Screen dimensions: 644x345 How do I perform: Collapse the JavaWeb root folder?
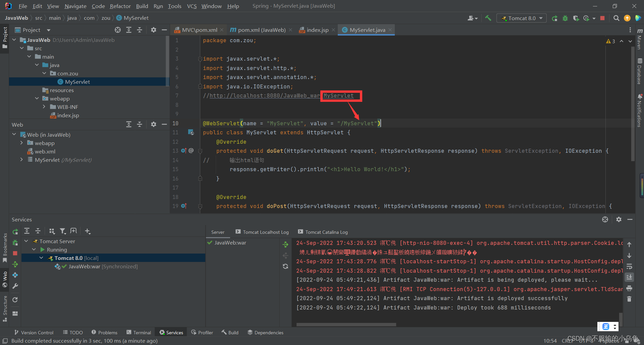click(14, 40)
